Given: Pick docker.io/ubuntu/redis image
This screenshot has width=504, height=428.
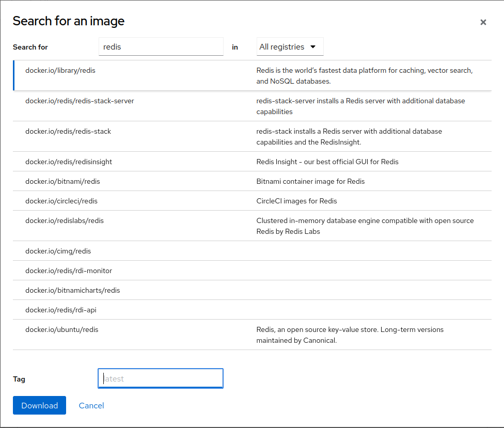Looking at the screenshot, I should pos(61,329).
